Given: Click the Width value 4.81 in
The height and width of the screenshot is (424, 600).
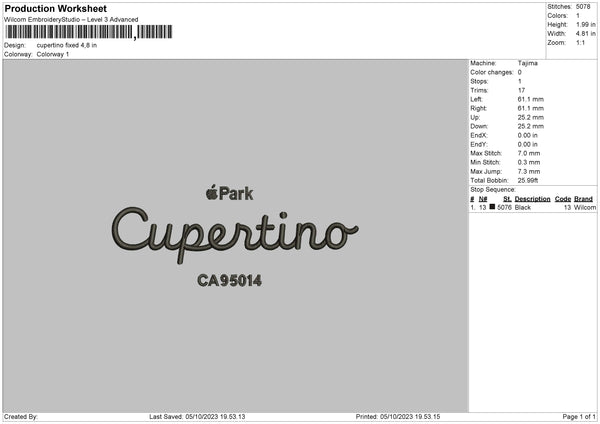Looking at the screenshot, I should [x=586, y=34].
